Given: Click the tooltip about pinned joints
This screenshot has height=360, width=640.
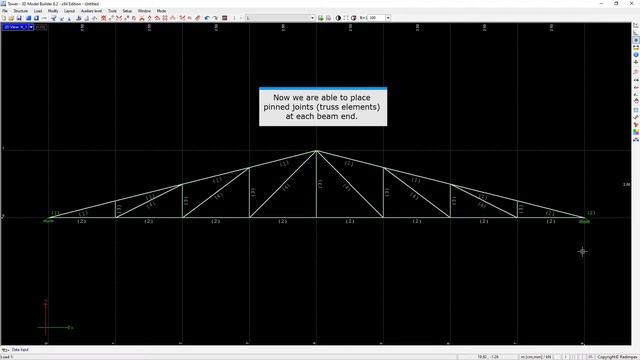Looking at the screenshot, I should pyautogui.click(x=323, y=107).
